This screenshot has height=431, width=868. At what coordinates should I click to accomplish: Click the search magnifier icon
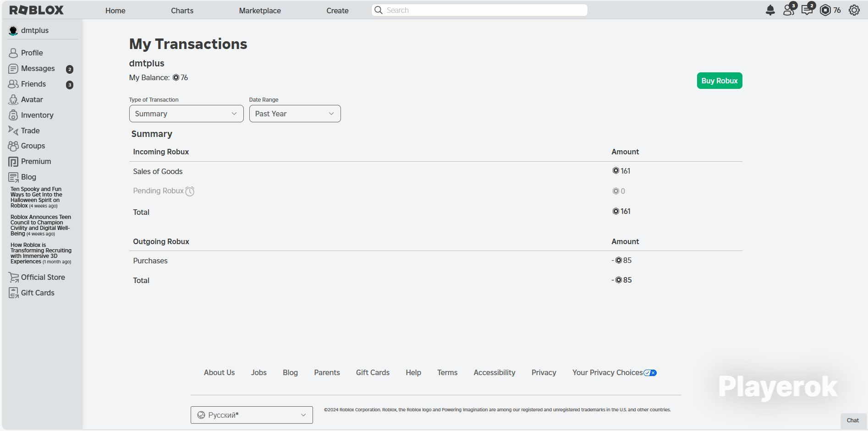tap(379, 10)
